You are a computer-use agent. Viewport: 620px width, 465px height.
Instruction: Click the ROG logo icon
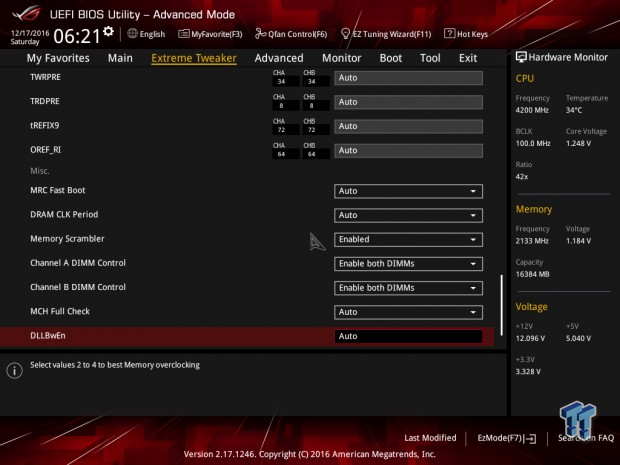coord(26,14)
